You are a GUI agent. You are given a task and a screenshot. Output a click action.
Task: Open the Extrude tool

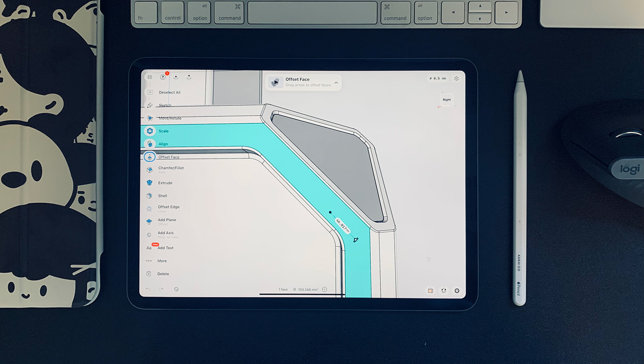(164, 182)
